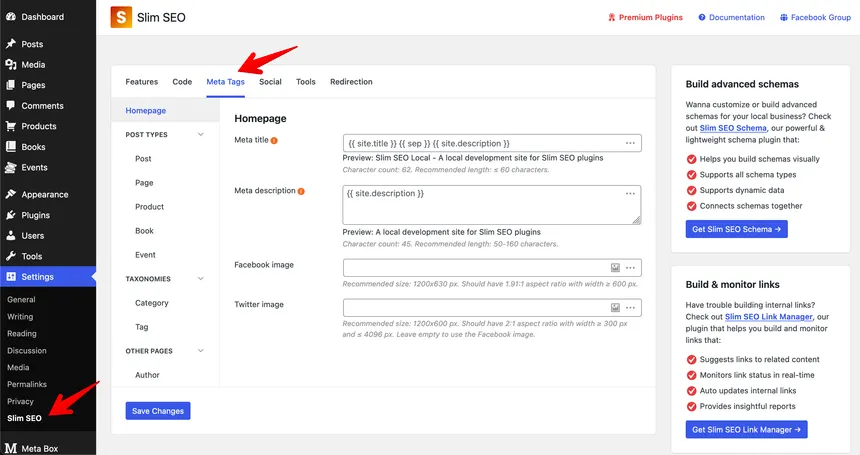This screenshot has height=455, width=860.
Task: Click the Meta description info icon
Action: tap(301, 190)
